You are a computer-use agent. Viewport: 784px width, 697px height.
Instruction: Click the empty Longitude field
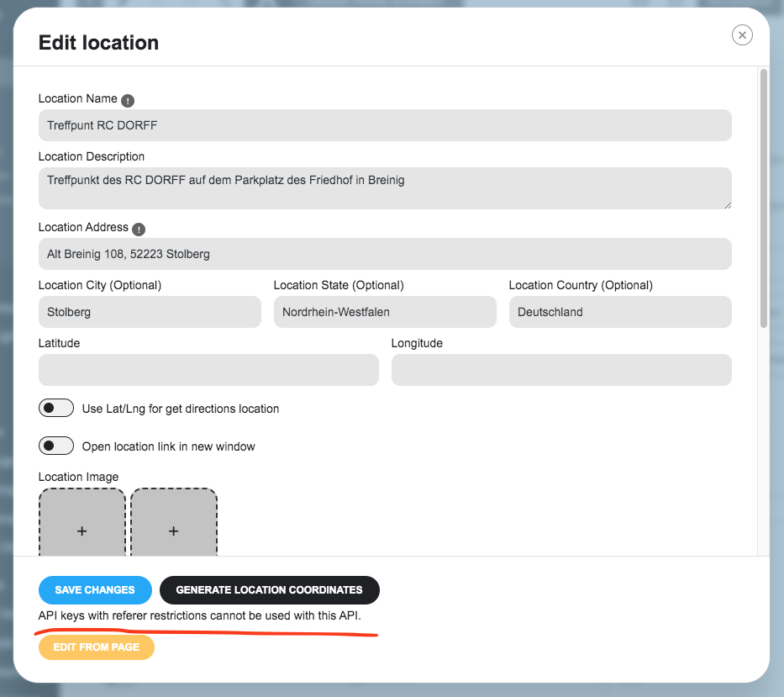click(x=561, y=370)
